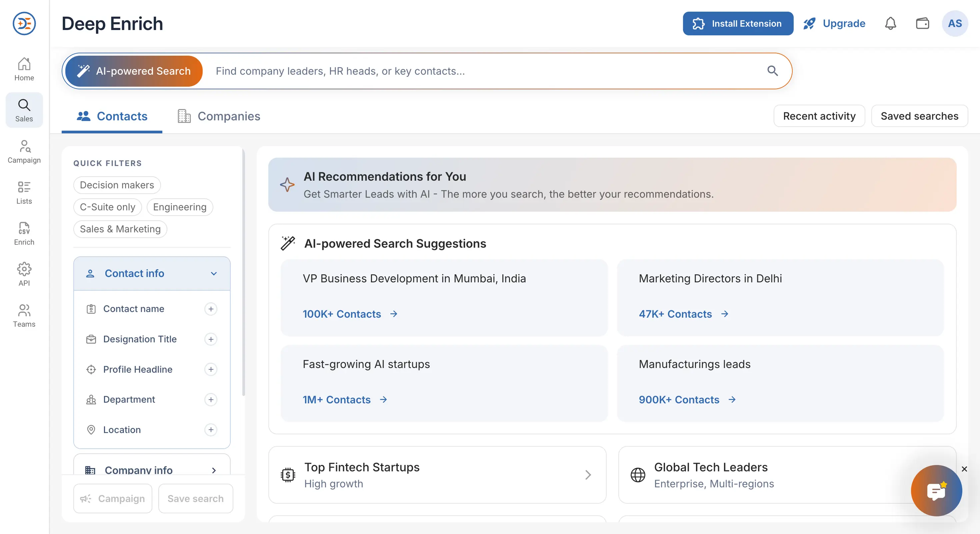Select Fast-growing AI startups card
980x534 pixels.
[444, 383]
